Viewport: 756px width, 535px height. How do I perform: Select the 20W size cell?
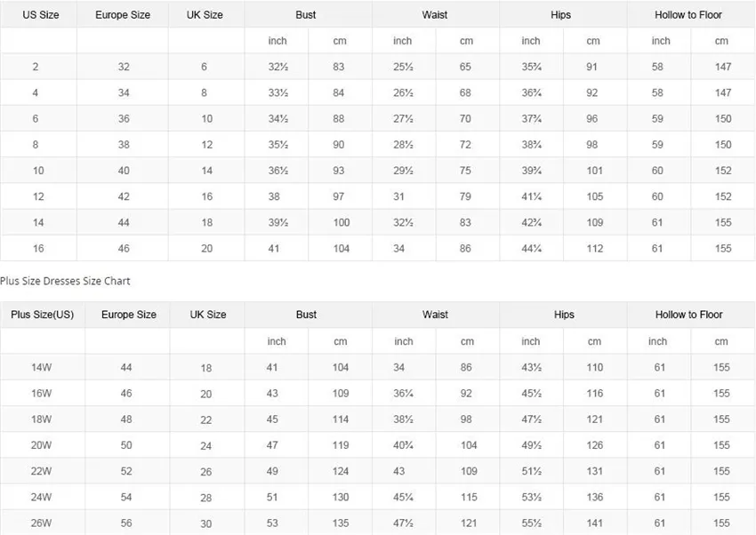(x=41, y=445)
